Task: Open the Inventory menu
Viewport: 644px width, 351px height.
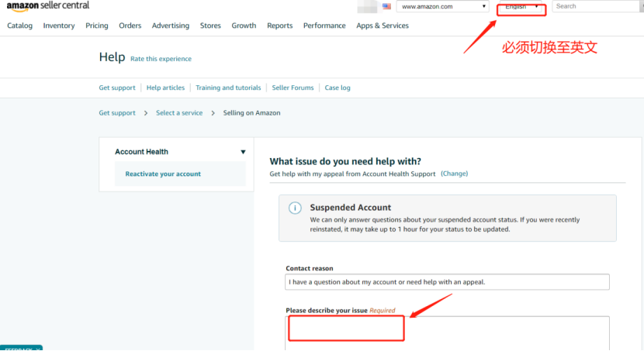Action: [59, 26]
